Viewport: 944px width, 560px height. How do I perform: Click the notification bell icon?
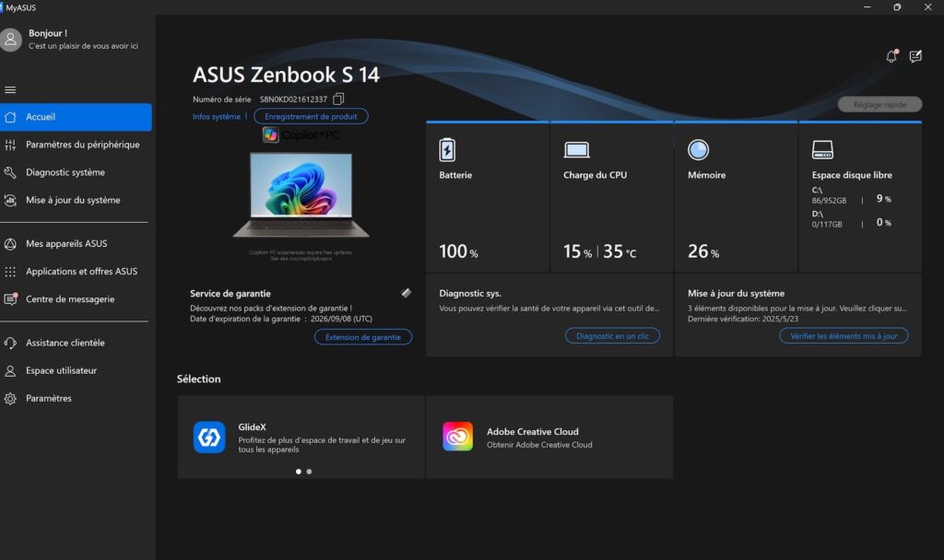point(891,56)
